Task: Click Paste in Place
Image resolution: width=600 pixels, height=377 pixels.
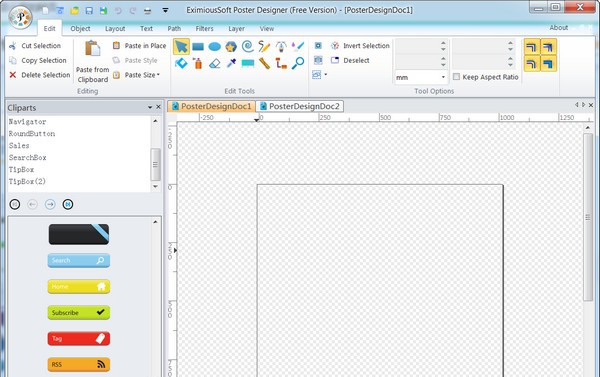Action: [x=139, y=46]
